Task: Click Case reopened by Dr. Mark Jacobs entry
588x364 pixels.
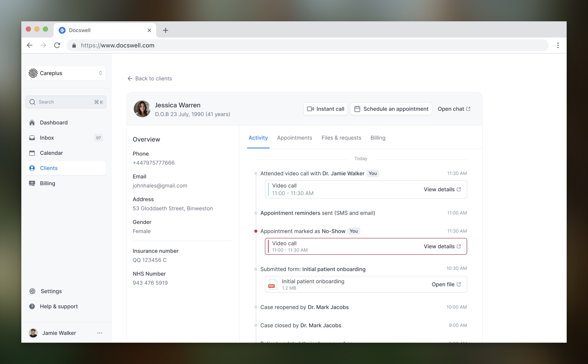Action: tap(304, 307)
